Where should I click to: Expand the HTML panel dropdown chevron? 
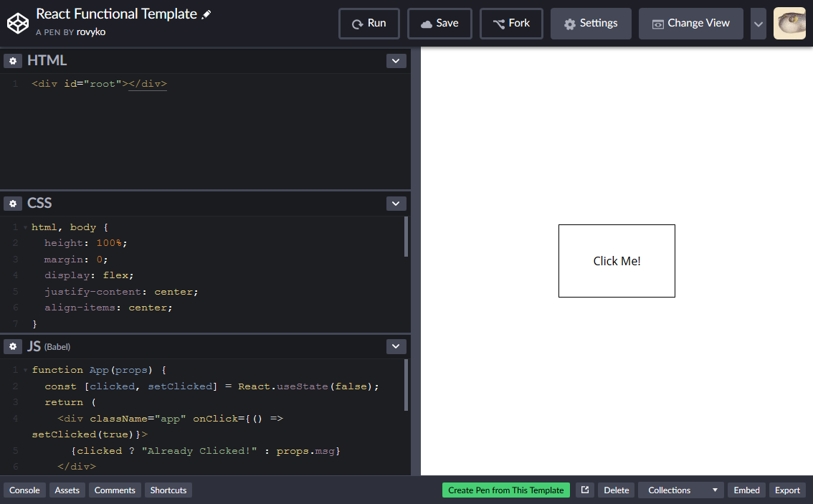(x=396, y=61)
